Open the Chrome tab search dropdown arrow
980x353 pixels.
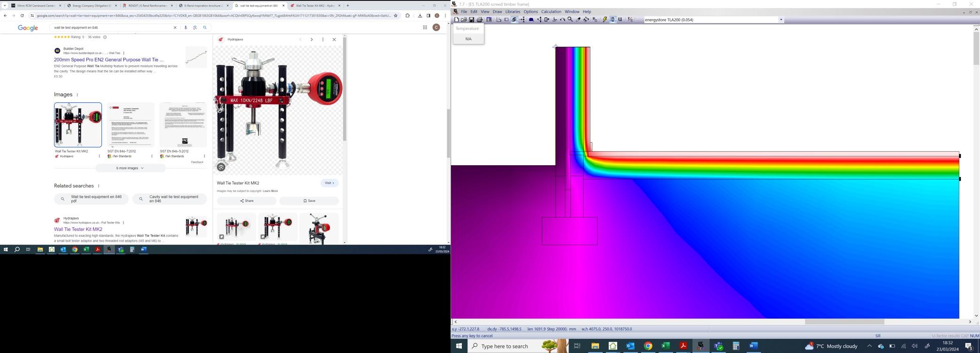pos(5,6)
